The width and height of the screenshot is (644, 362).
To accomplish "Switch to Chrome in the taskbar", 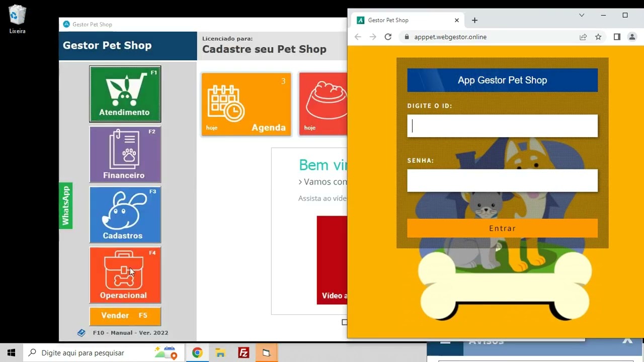I will (x=197, y=353).
